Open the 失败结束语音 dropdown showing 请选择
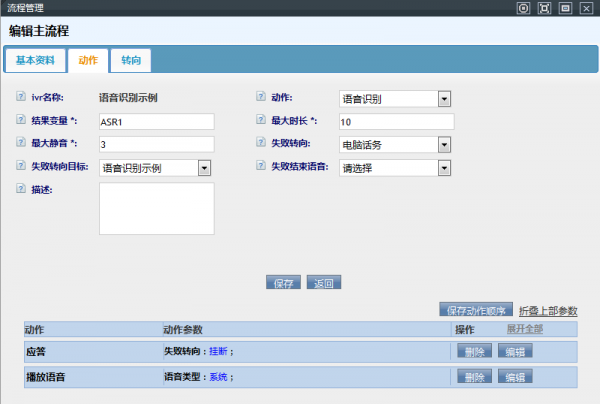600x404 pixels. pos(395,168)
